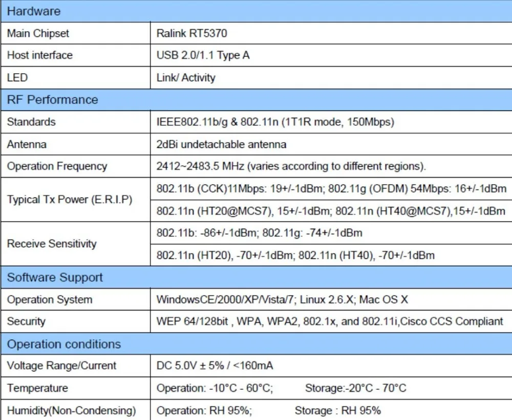Image resolution: width=512 pixels, height=420 pixels.
Task: Click the Software Support section header
Action: click(x=55, y=278)
